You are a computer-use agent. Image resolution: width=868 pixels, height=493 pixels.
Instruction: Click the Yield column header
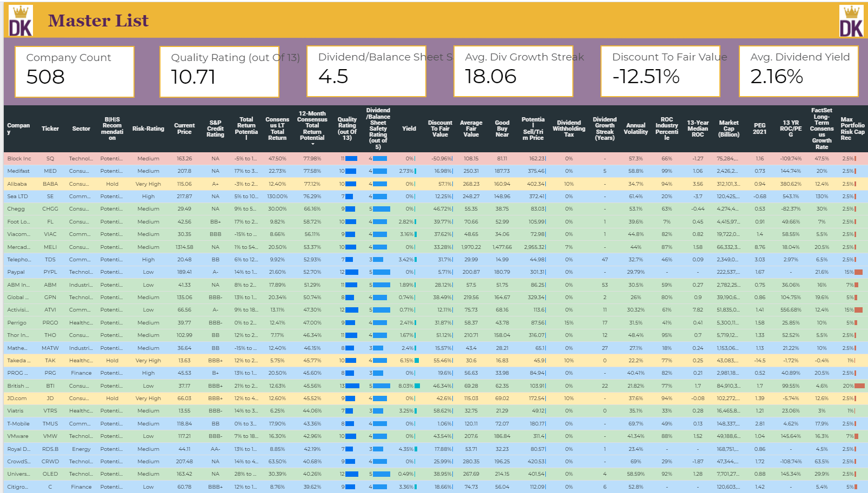coord(409,129)
